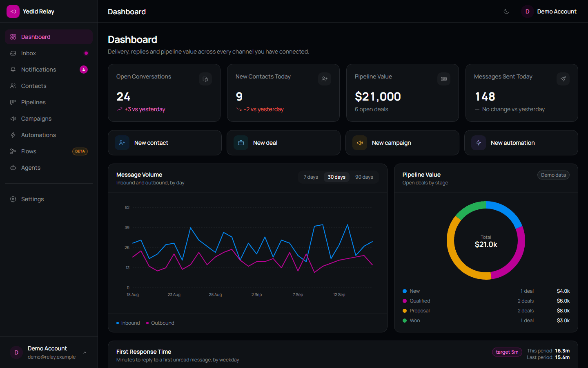Viewport: 588px width, 368px height.
Task: Open Dashboard in the sidebar
Action: [x=49, y=37]
